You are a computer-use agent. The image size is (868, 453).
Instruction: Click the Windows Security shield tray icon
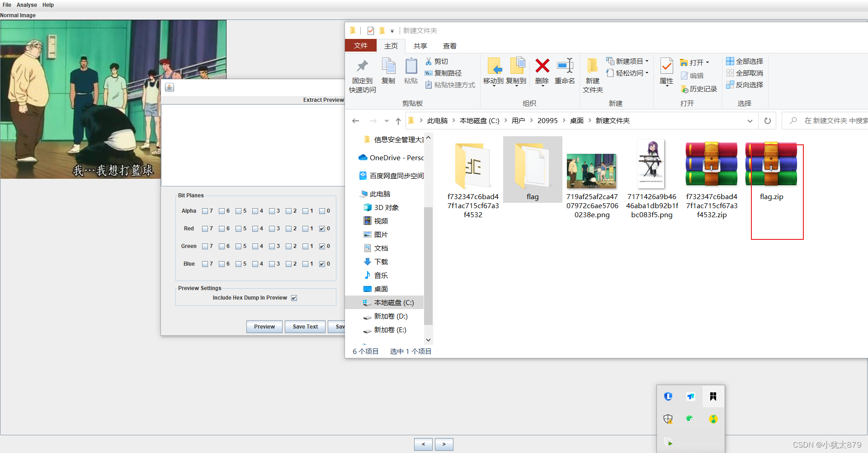click(668, 419)
